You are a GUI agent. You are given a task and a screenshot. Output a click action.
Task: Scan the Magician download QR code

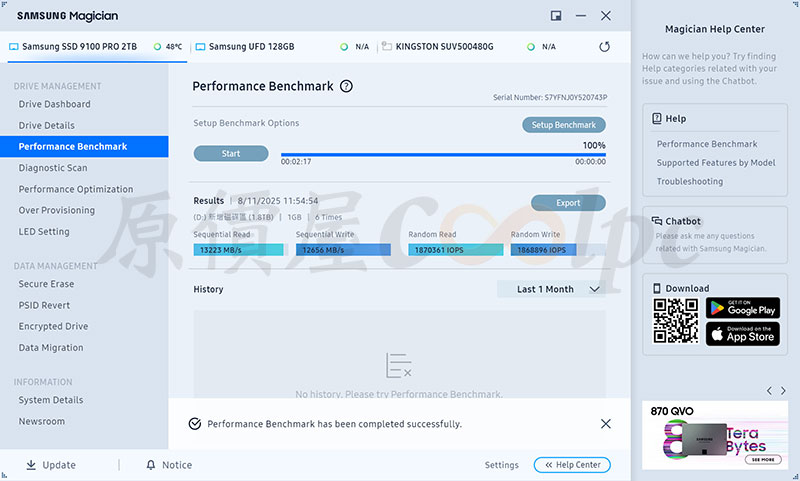click(676, 321)
